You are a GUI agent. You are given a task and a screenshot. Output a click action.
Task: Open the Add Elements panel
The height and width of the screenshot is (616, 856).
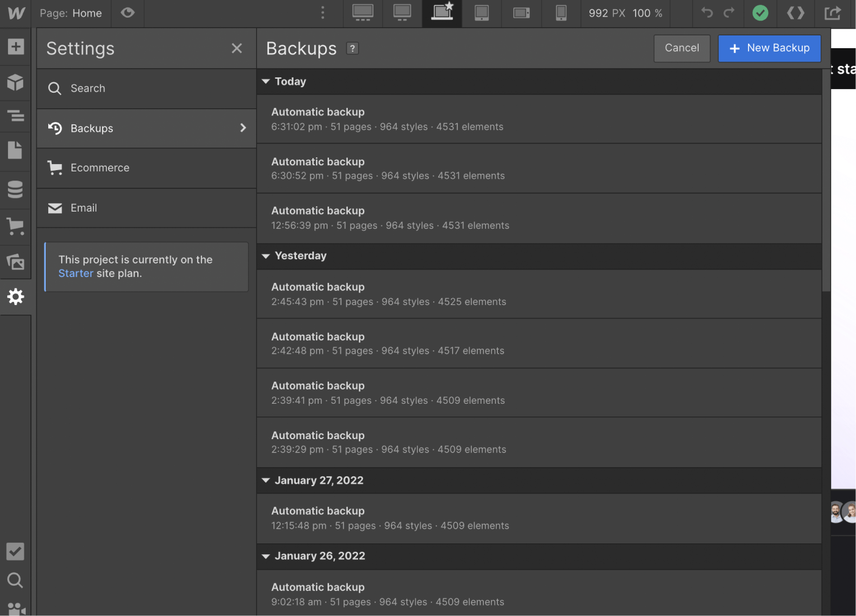[x=15, y=46]
